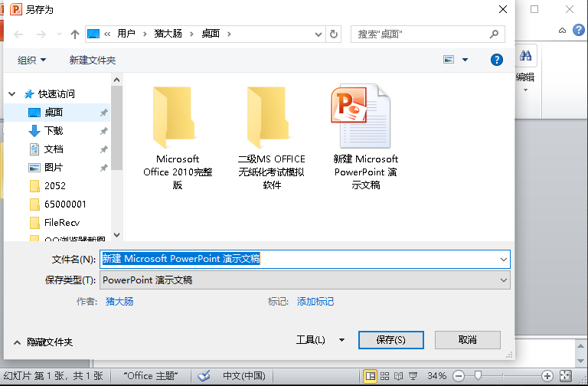
Task: Open PowerPoint help question icon
Action: point(579,30)
